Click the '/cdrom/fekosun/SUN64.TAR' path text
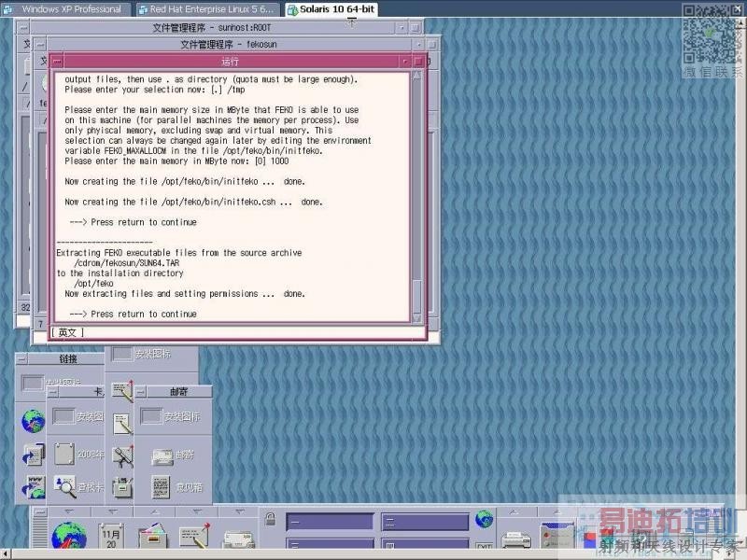 [x=127, y=263]
